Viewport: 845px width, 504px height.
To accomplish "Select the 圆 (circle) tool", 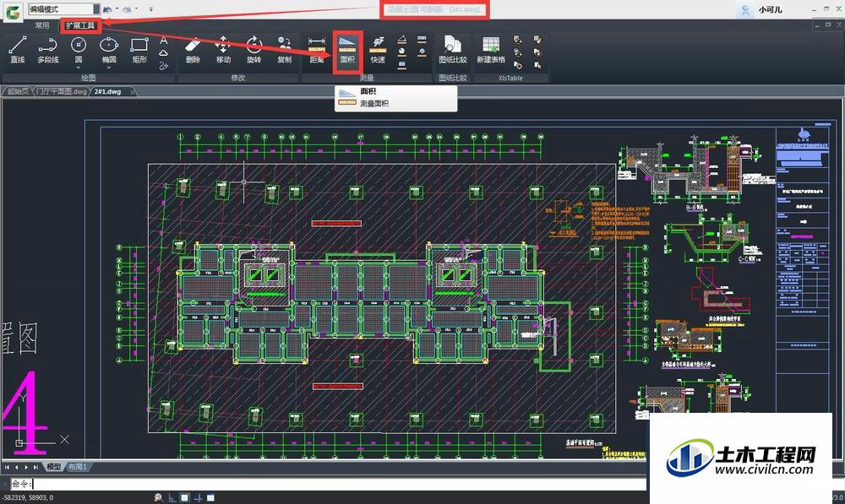I will click(x=79, y=49).
